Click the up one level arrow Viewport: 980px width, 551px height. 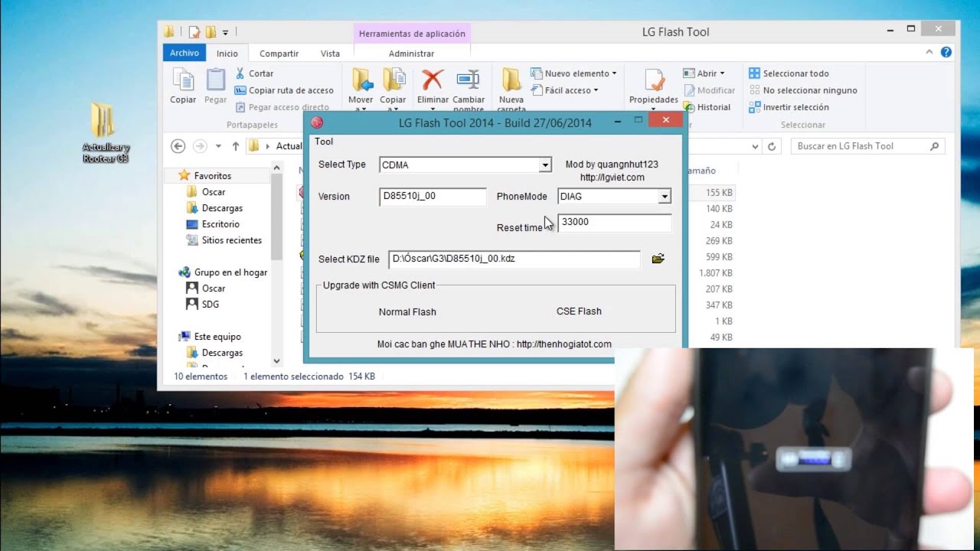(x=236, y=146)
